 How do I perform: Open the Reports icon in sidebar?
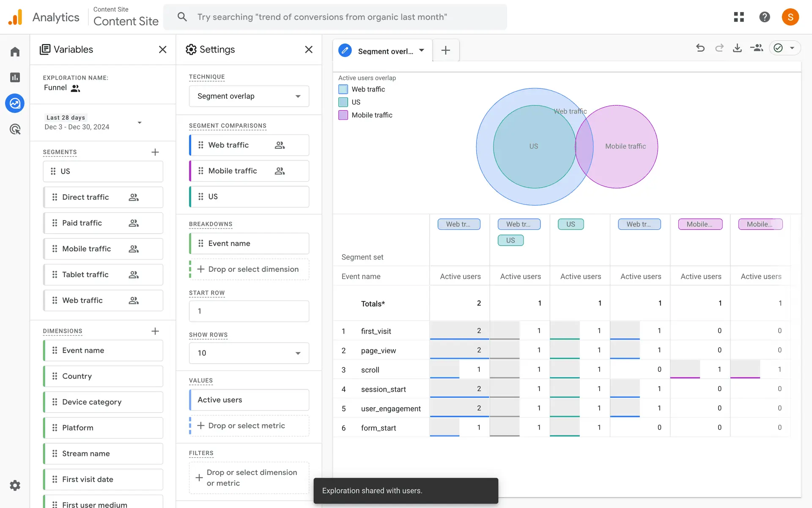pyautogui.click(x=15, y=77)
